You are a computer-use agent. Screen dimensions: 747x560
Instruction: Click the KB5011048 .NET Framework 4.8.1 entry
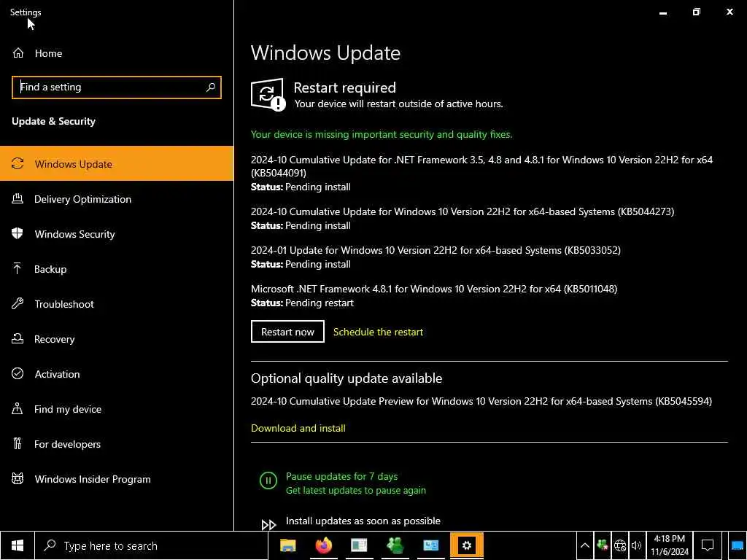click(434, 289)
